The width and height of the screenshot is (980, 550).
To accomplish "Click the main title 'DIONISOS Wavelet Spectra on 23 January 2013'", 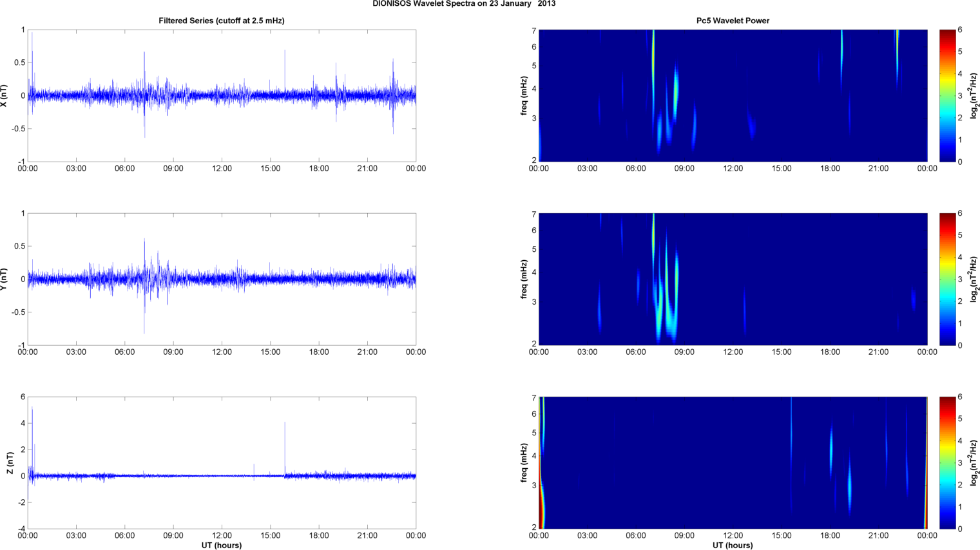I will coord(464,4).
